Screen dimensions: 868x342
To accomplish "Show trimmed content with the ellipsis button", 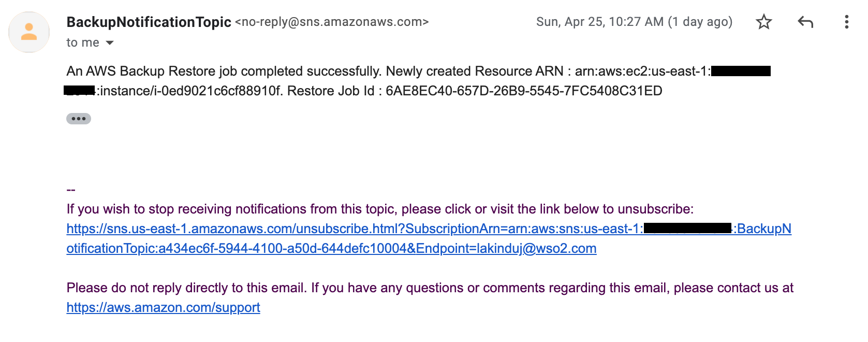I will tap(79, 119).
